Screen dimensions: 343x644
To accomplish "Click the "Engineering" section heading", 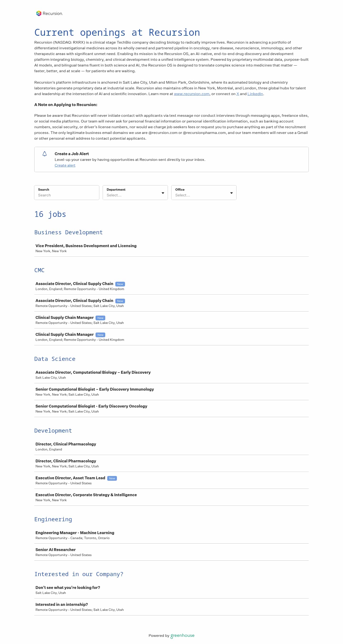I will pyautogui.click(x=53, y=520).
